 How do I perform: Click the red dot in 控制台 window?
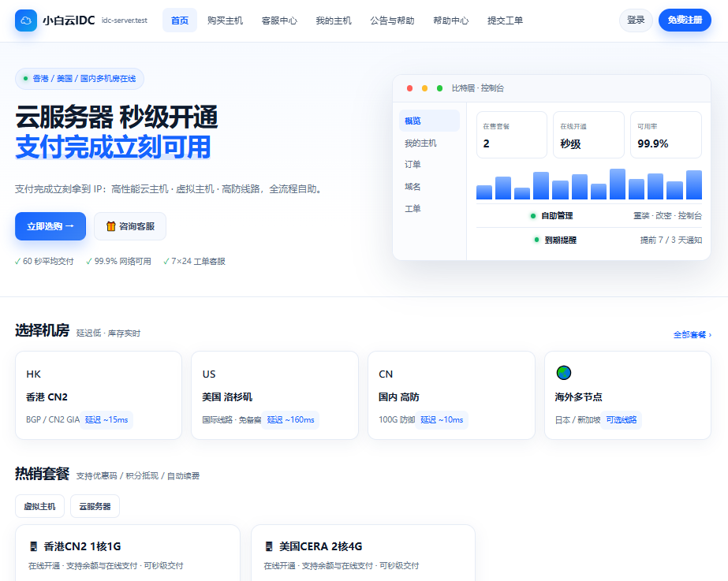409,88
